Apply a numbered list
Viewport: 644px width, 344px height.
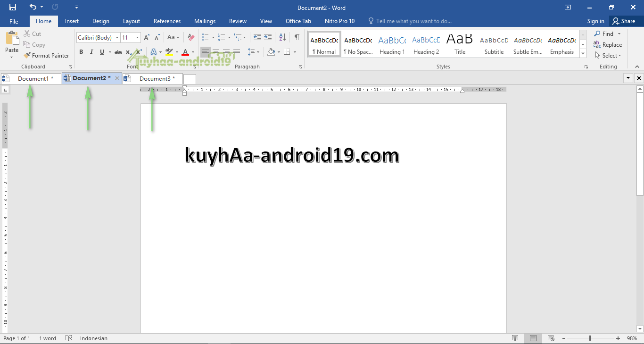[x=222, y=37]
